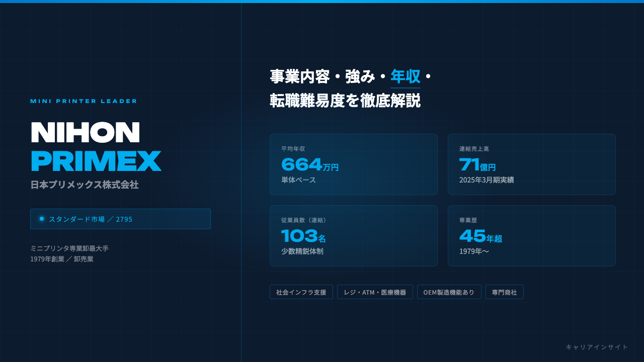The image size is (644, 362).
Task: Click the 転職難易度を徹底解説 headline line
Action: [345, 101]
